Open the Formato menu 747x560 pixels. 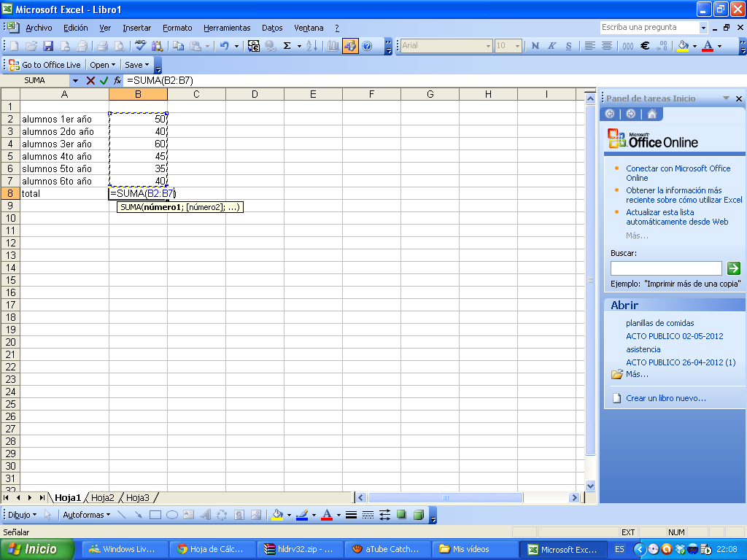pyautogui.click(x=177, y=28)
